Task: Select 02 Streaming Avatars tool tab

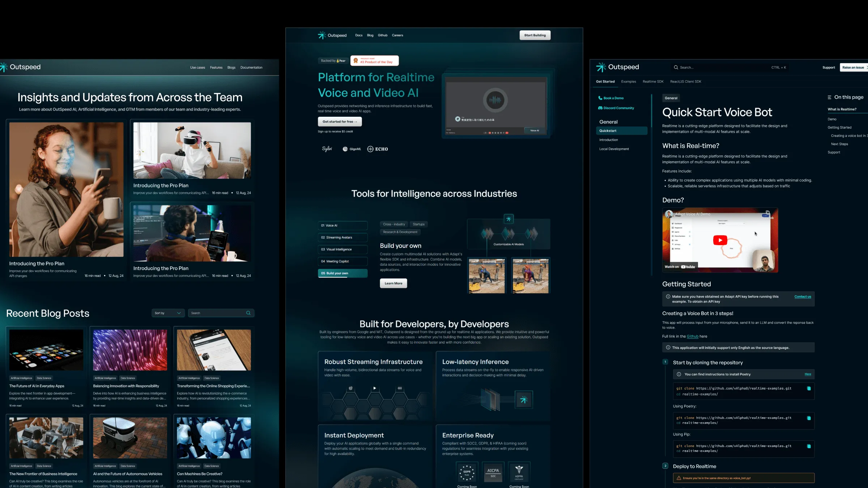Action: point(342,237)
